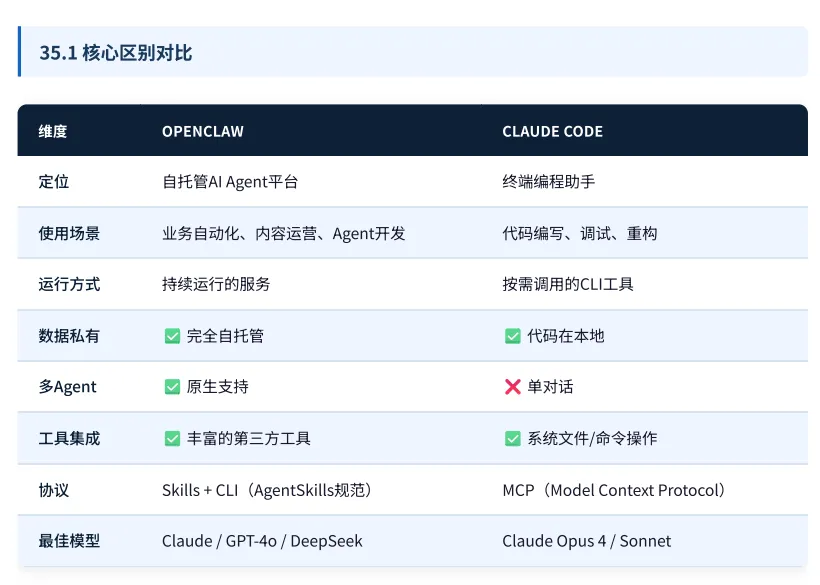This screenshot has height=585, width=820.
Task: Click the green check beside 完全自托管
Action: pyautogui.click(x=172, y=336)
